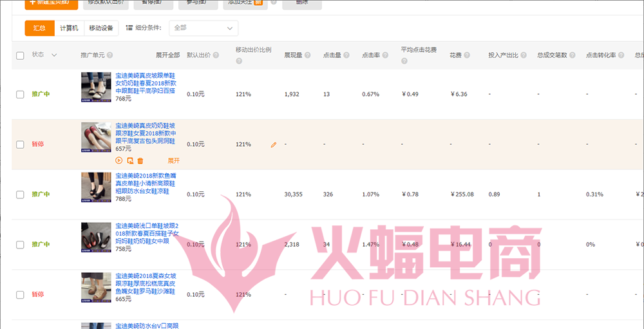
Task: Click 推广中 status of 768元 item
Action: click(x=41, y=95)
